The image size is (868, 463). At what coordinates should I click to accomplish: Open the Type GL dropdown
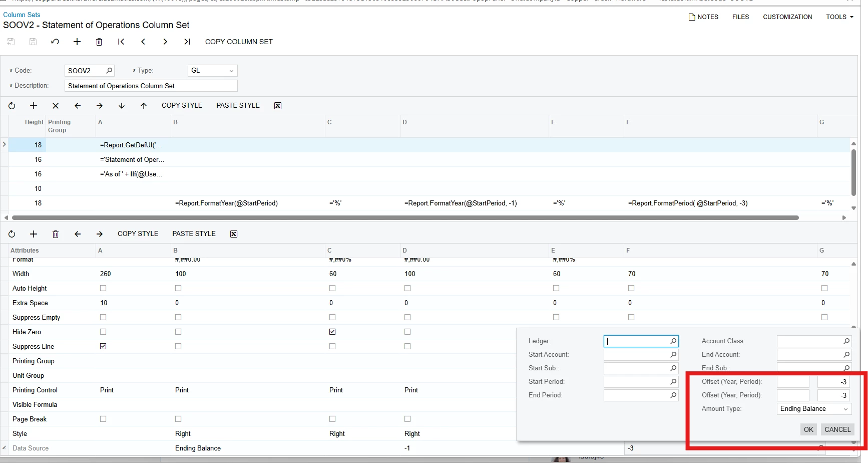point(212,71)
